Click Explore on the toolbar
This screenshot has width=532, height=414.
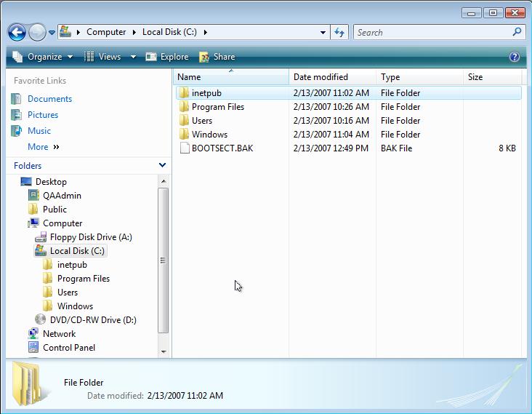pos(167,57)
